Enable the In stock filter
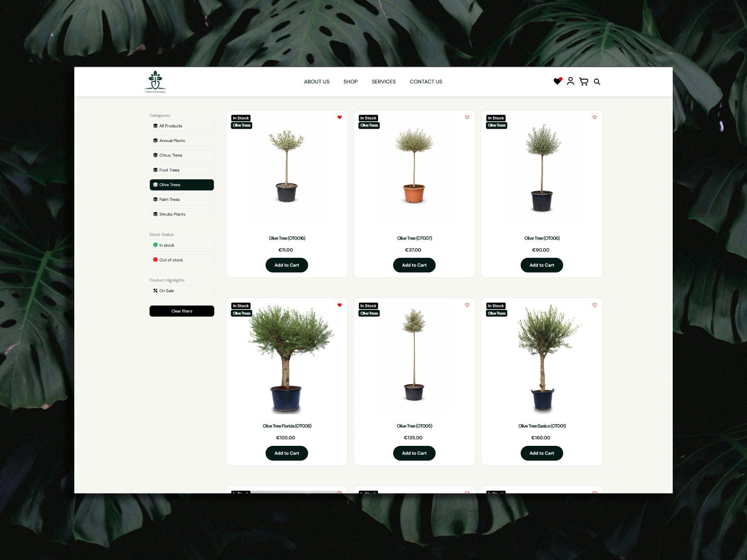 [x=182, y=245]
